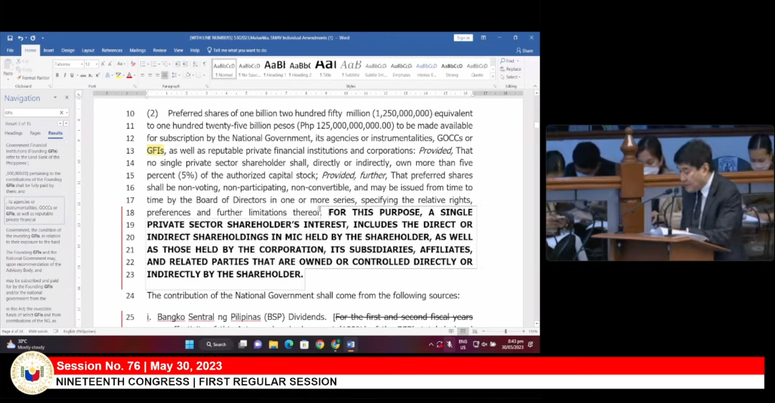775x403 pixels.
Task: Save the document with the title bar icon
Action: click(x=10, y=38)
